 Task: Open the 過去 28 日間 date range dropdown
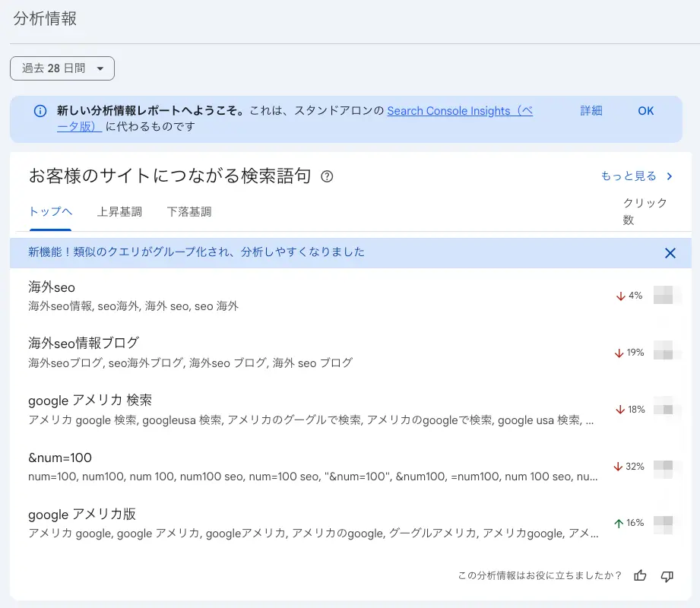point(62,68)
